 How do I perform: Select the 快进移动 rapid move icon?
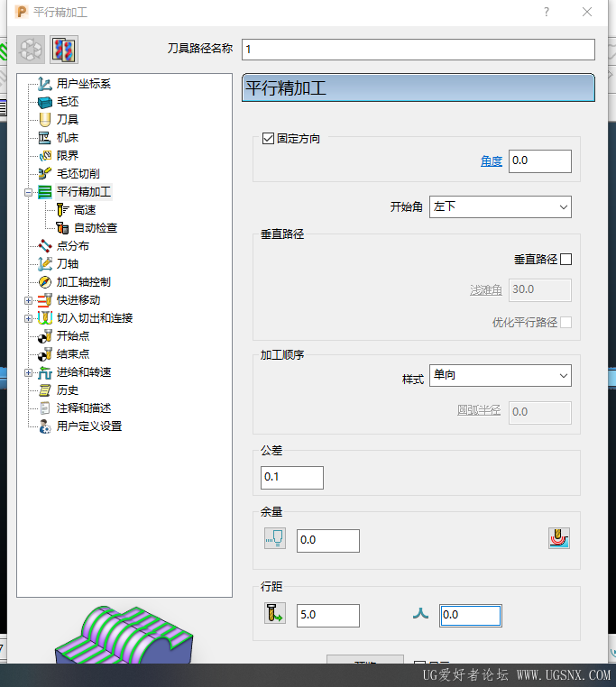45,300
